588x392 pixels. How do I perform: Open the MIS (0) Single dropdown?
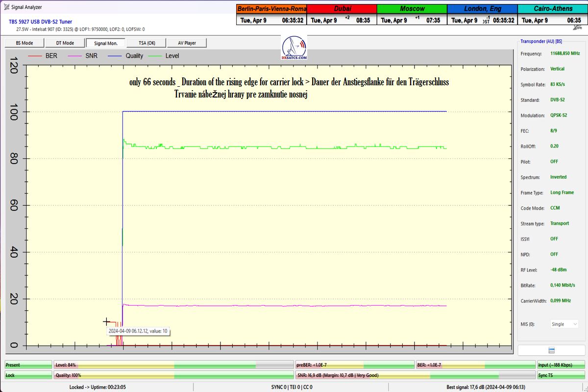tap(564, 324)
